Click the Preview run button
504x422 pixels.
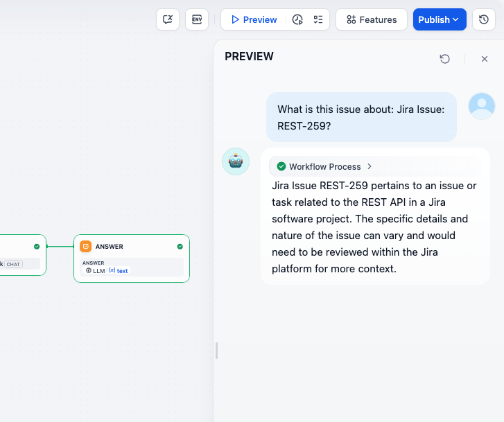tap(254, 19)
